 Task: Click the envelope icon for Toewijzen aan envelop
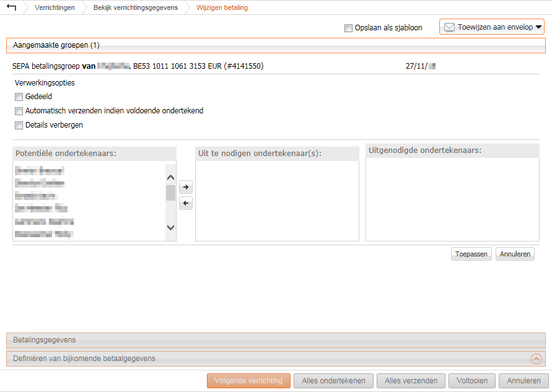coord(449,27)
